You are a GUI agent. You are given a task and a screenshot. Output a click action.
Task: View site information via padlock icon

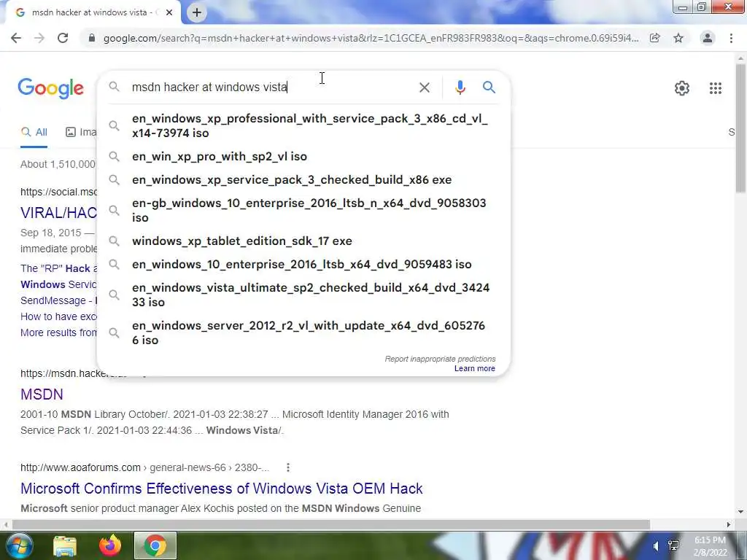coord(92,38)
